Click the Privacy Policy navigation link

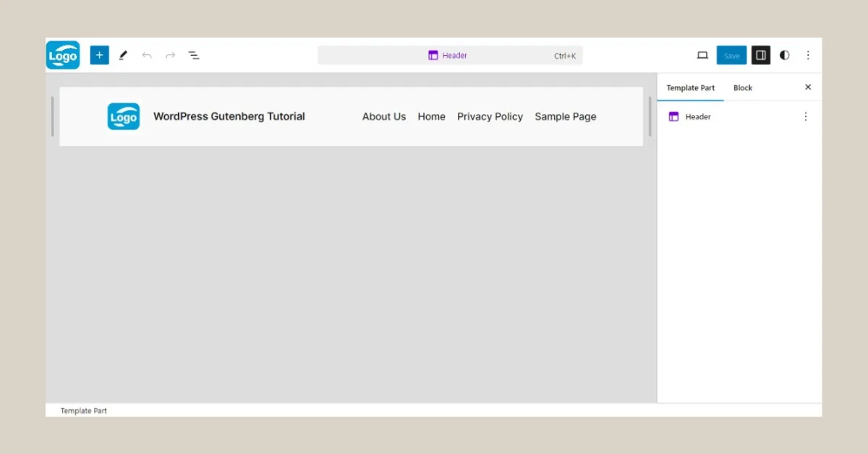coord(490,116)
